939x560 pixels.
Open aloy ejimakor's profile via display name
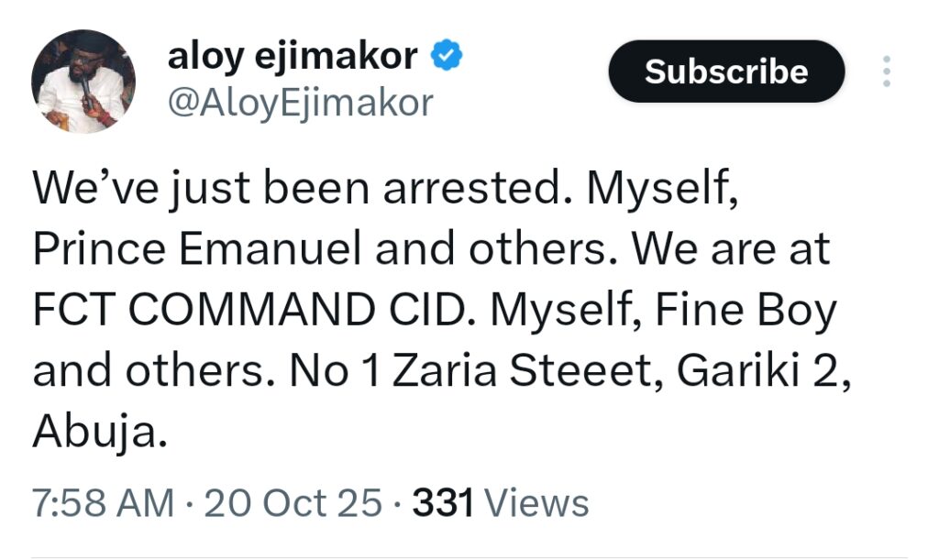(293, 56)
